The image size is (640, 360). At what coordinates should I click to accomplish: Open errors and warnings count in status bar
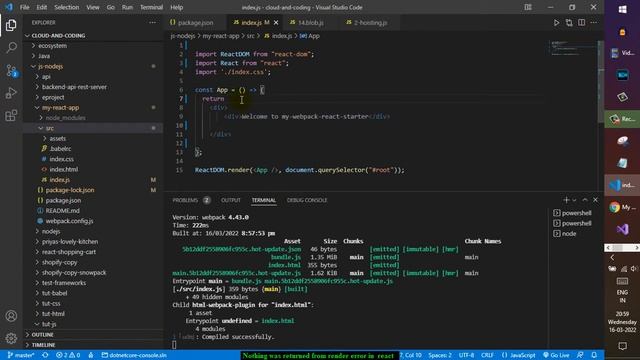tap(68, 355)
